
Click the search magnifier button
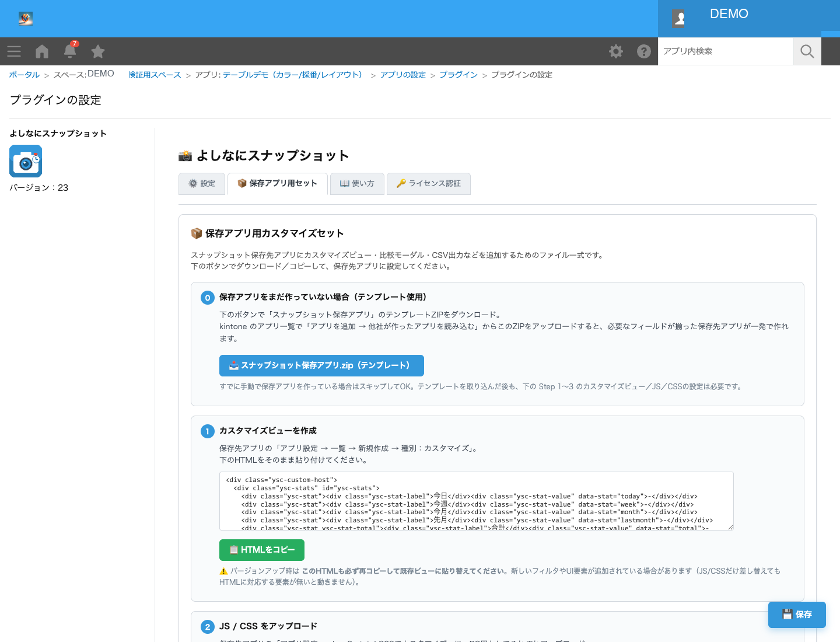[807, 51]
